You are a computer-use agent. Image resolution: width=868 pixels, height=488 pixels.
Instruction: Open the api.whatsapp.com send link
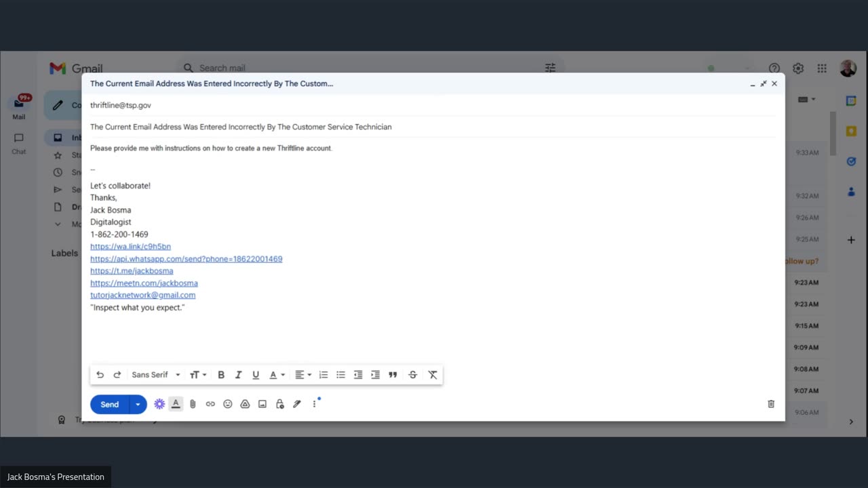[186, 259]
